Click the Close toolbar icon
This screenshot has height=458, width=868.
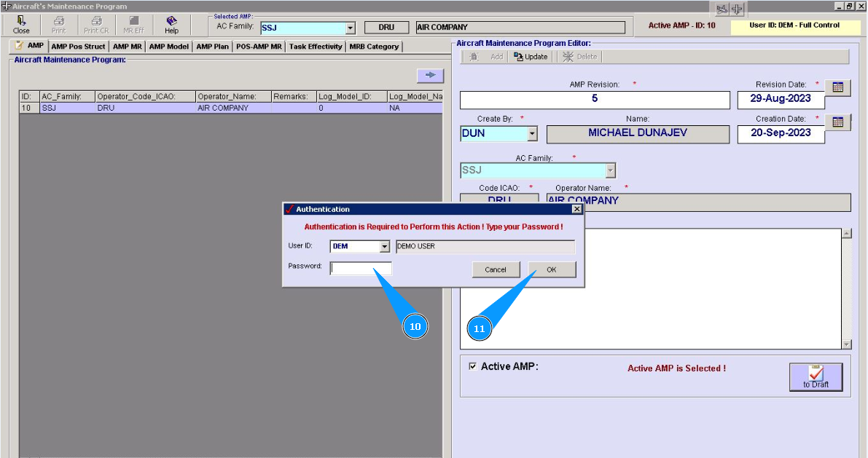tap(21, 25)
